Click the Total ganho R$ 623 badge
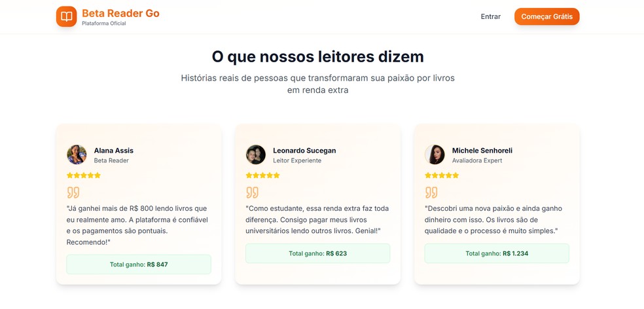The image size is (644, 309). (x=317, y=253)
